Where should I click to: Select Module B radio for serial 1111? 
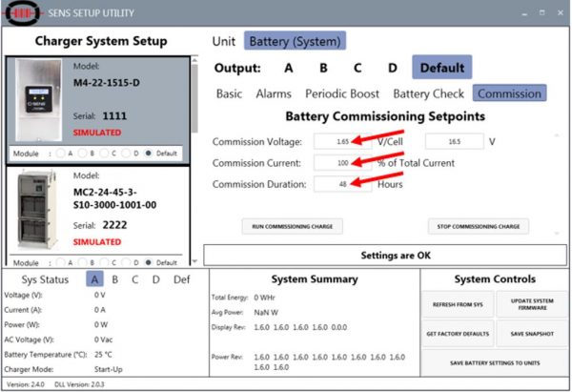coord(82,154)
